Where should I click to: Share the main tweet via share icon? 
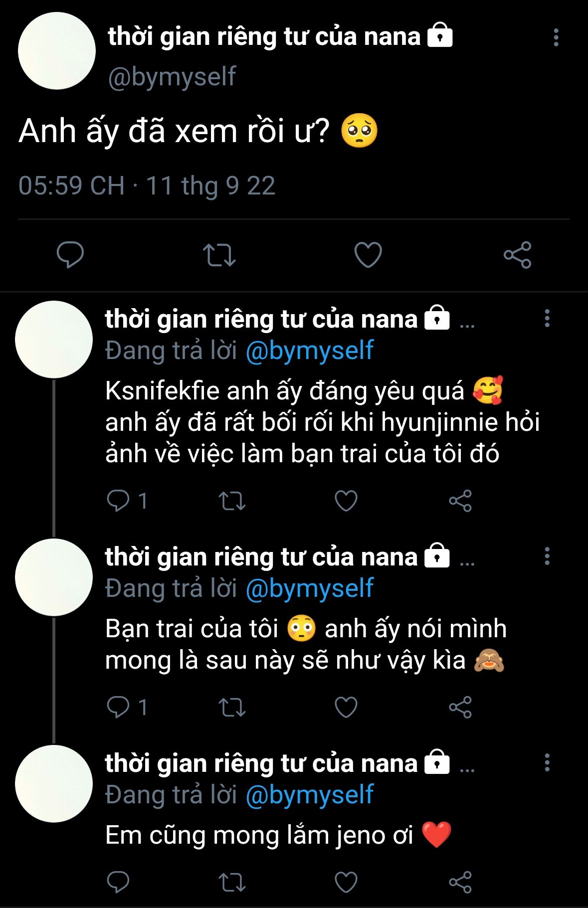(518, 255)
